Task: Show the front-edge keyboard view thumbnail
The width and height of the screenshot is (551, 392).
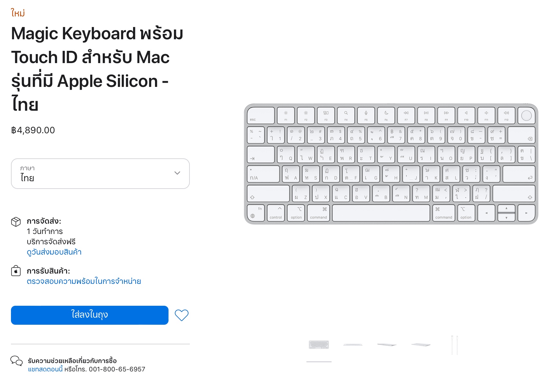Action: click(x=353, y=345)
